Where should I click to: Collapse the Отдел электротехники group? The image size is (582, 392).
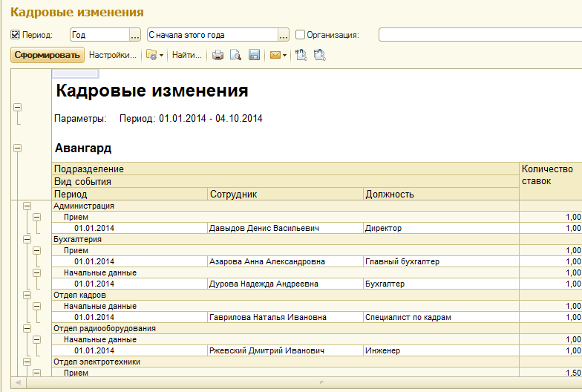click(x=27, y=362)
